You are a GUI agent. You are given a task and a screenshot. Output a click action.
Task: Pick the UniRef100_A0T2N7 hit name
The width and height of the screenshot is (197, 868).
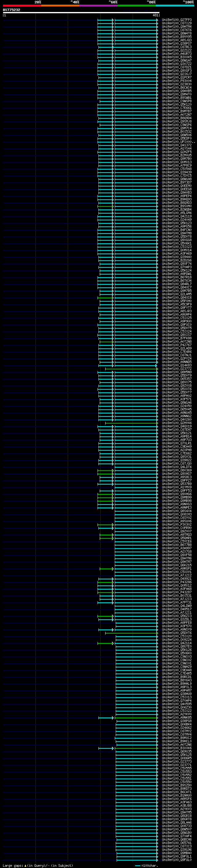pyautogui.click(x=177, y=115)
